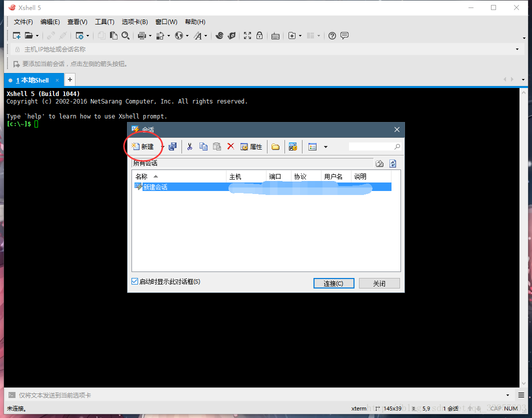Expand the color scheme dropdown arrow
The height and width of the screenshot is (418, 532).
(168, 35)
